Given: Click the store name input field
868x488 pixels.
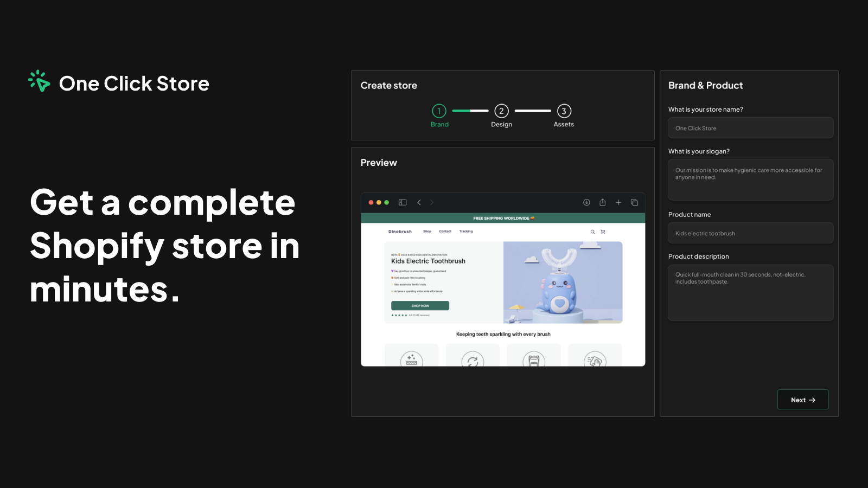Looking at the screenshot, I should [751, 128].
